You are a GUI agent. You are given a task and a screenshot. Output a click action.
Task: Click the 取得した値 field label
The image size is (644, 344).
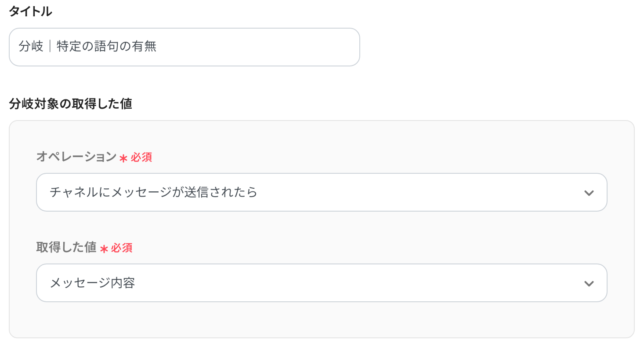[66, 248]
